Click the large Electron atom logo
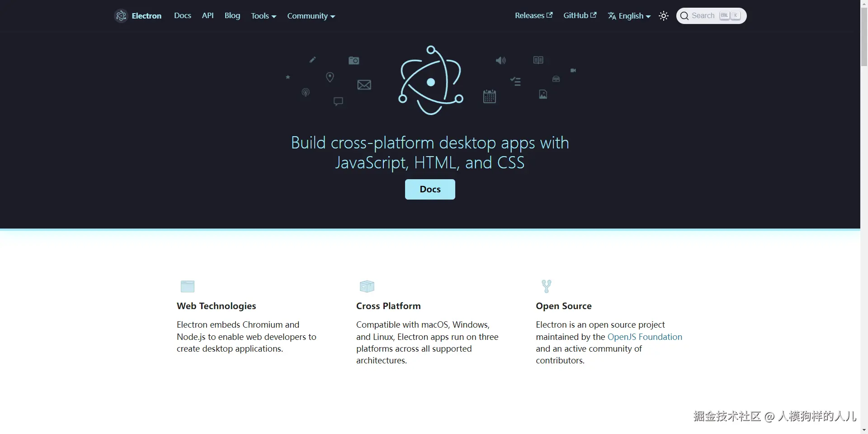868x434 pixels. pos(430,80)
